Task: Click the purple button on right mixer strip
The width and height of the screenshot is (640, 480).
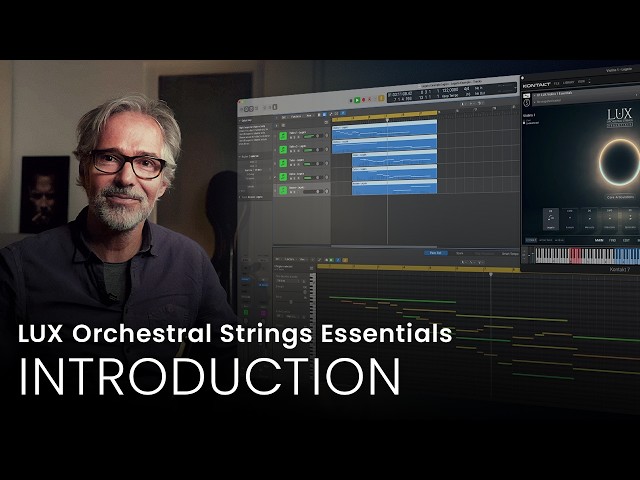Action: click(x=263, y=313)
